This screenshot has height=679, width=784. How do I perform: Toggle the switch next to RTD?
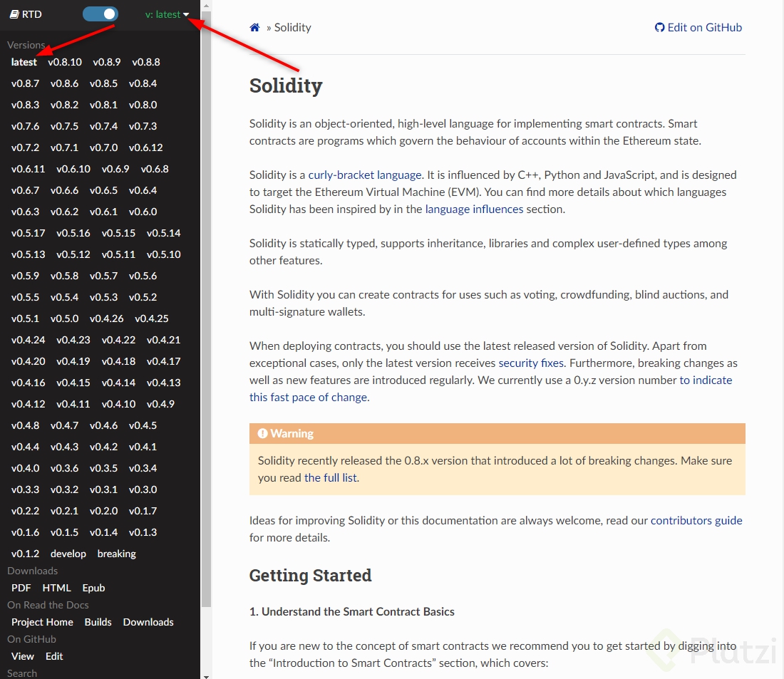pyautogui.click(x=100, y=14)
